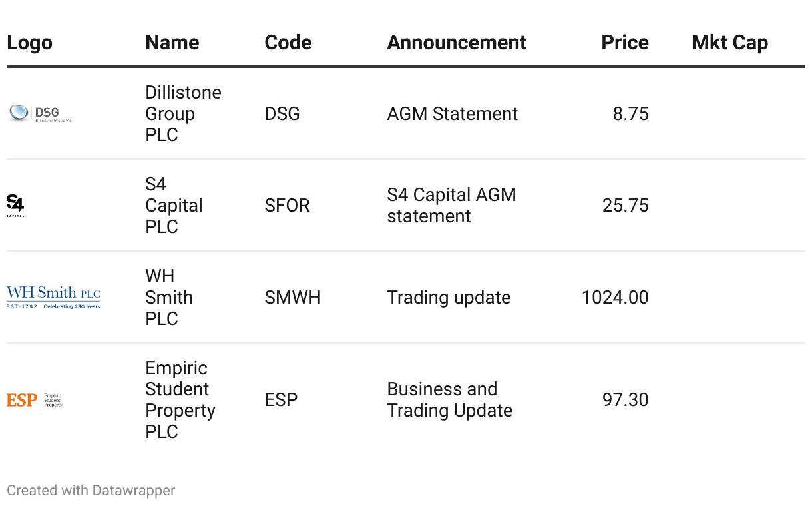Click the Announcement column header
Image resolution: width=812 pixels, height=506 pixels.
(x=457, y=43)
